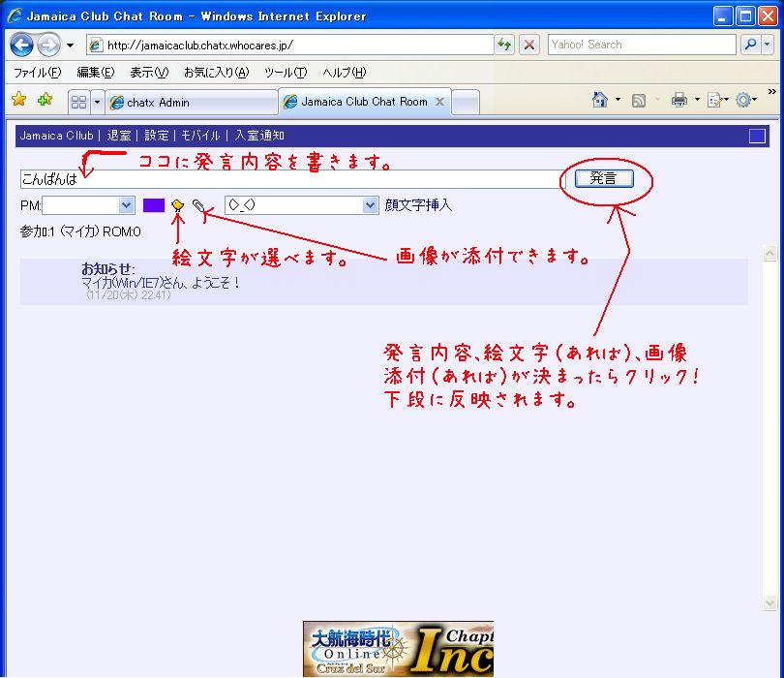Click the 顔文字挿入 link
The image size is (784, 678).
418,205
